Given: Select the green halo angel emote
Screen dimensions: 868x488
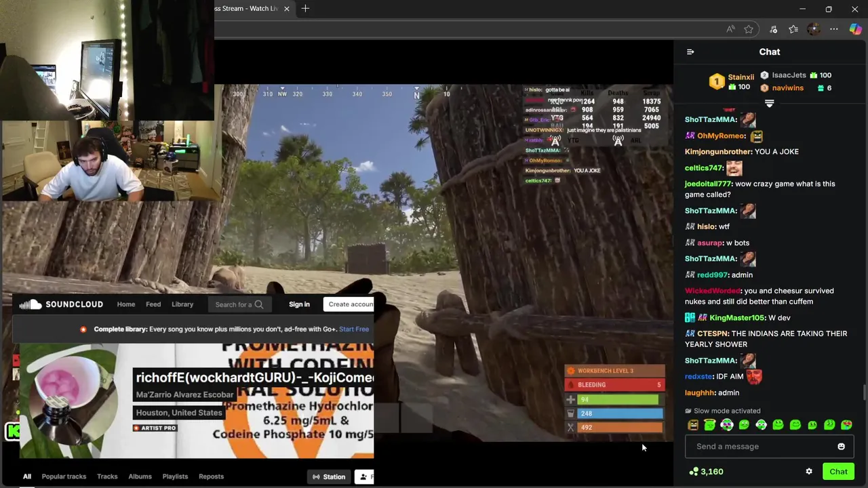Looking at the screenshot, I should click(x=709, y=425).
